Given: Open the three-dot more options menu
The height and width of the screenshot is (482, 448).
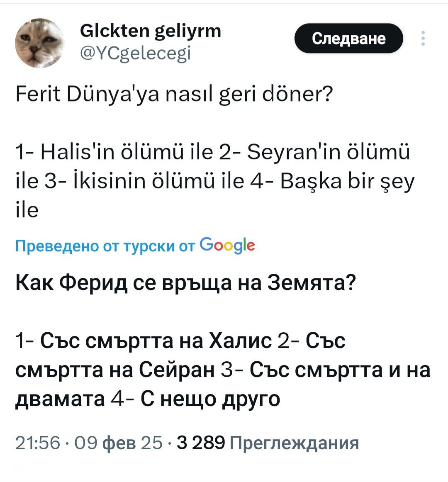Looking at the screenshot, I should click(423, 38).
